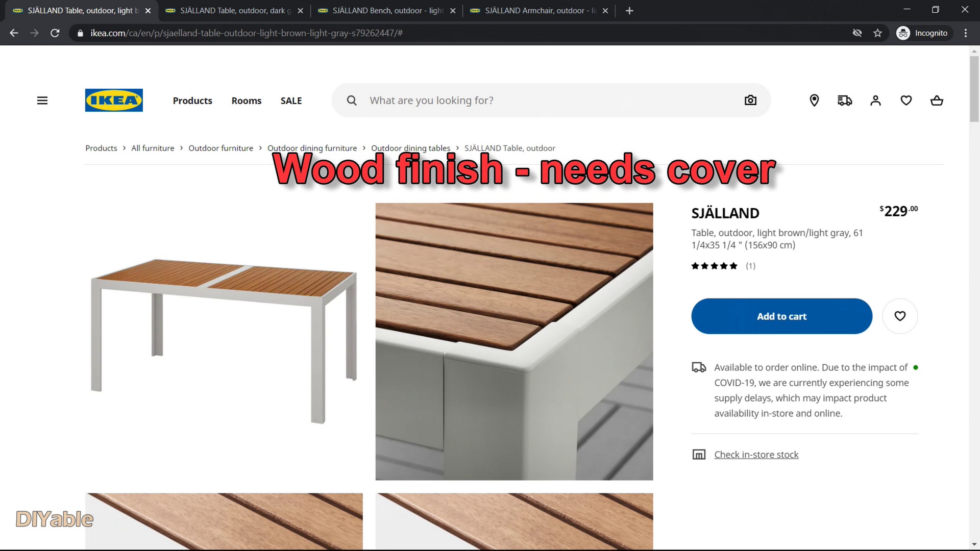Click browser forward arrow
The image size is (980, 551).
(x=34, y=33)
